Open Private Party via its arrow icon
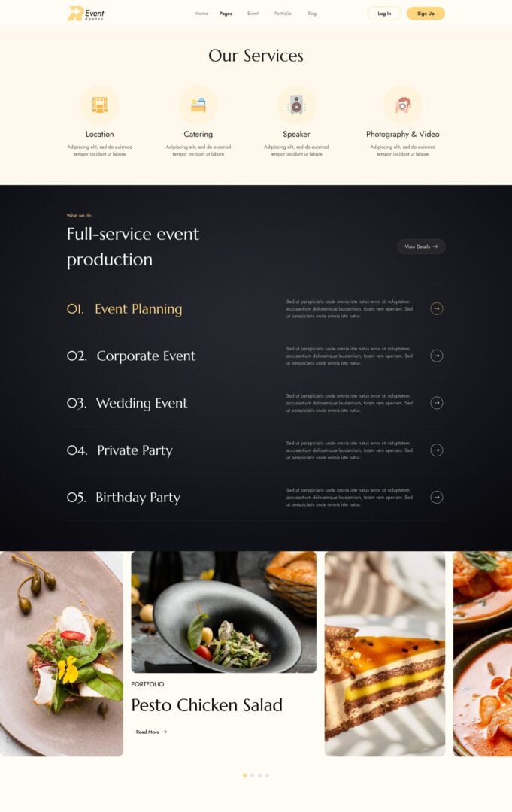This screenshot has width=512, height=812. (x=436, y=450)
